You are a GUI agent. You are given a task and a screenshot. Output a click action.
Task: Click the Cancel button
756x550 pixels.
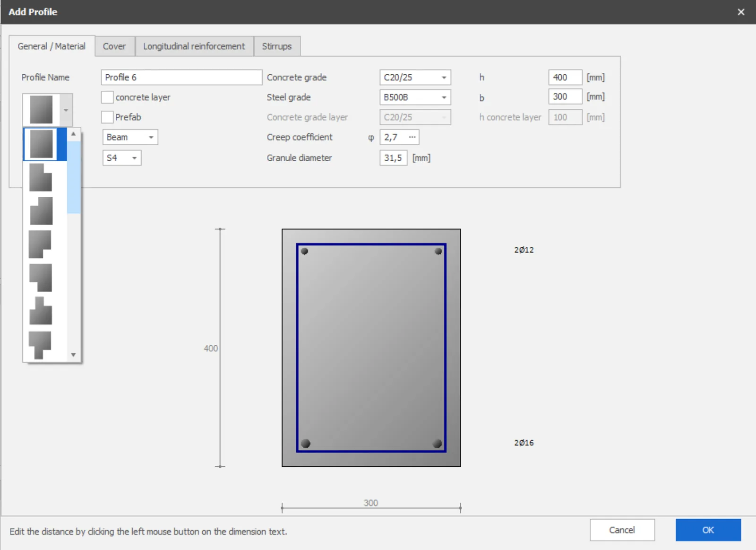click(x=622, y=530)
